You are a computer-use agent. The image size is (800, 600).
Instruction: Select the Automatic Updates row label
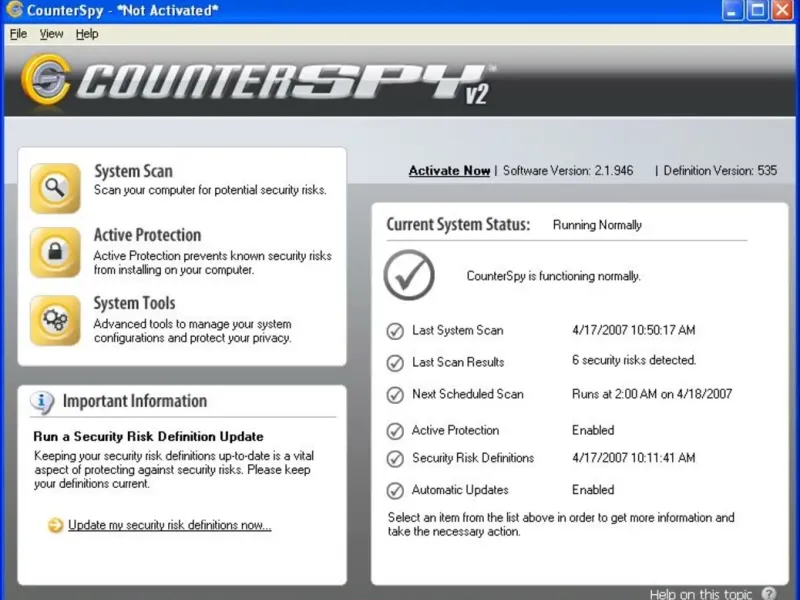pos(460,490)
